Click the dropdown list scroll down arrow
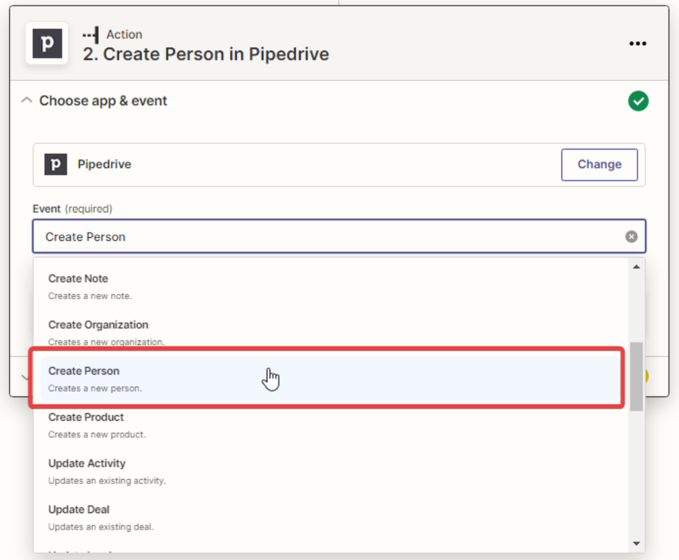The width and height of the screenshot is (679, 560). click(x=637, y=543)
